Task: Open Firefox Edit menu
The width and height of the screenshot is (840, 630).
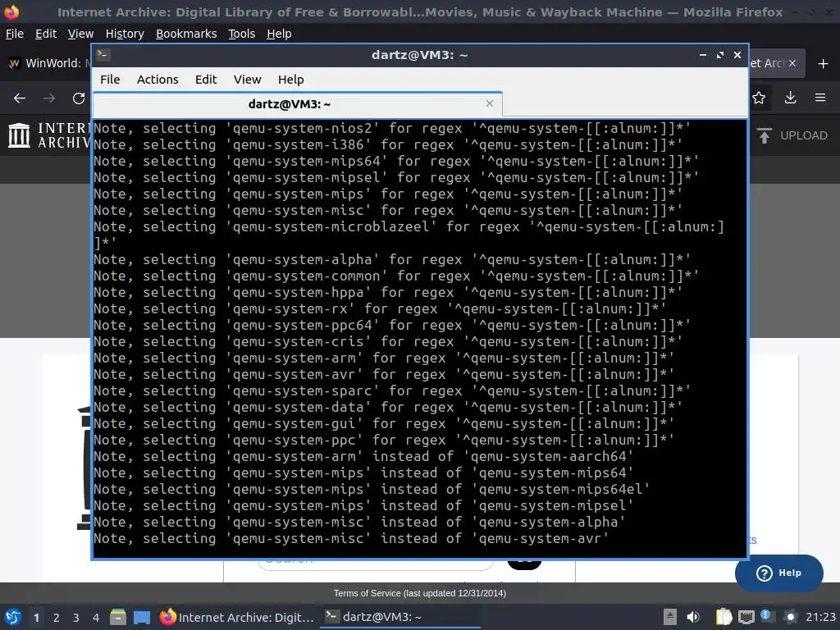Action: (46, 34)
